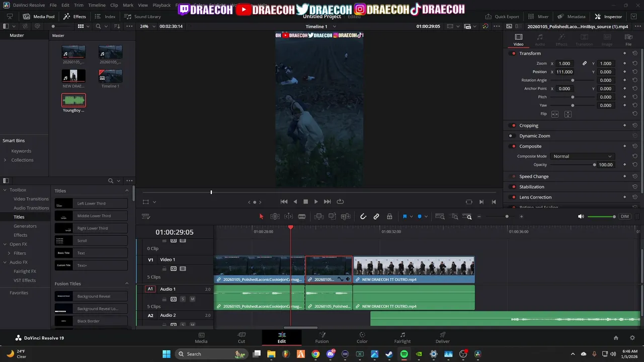644x362 pixels.
Task: Open the Media Pool panel
Action: (39, 17)
